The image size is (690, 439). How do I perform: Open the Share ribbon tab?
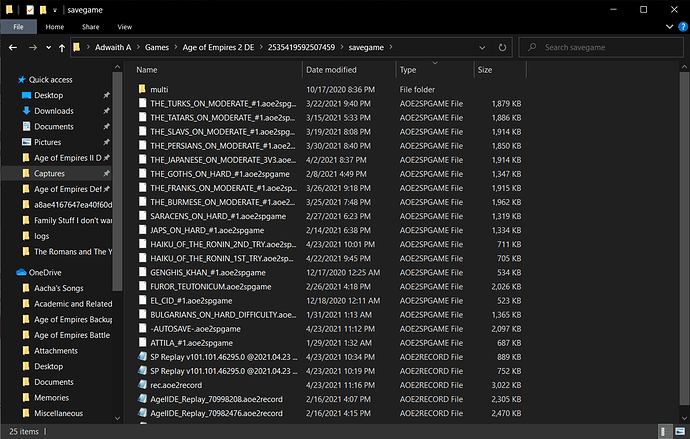coord(90,27)
